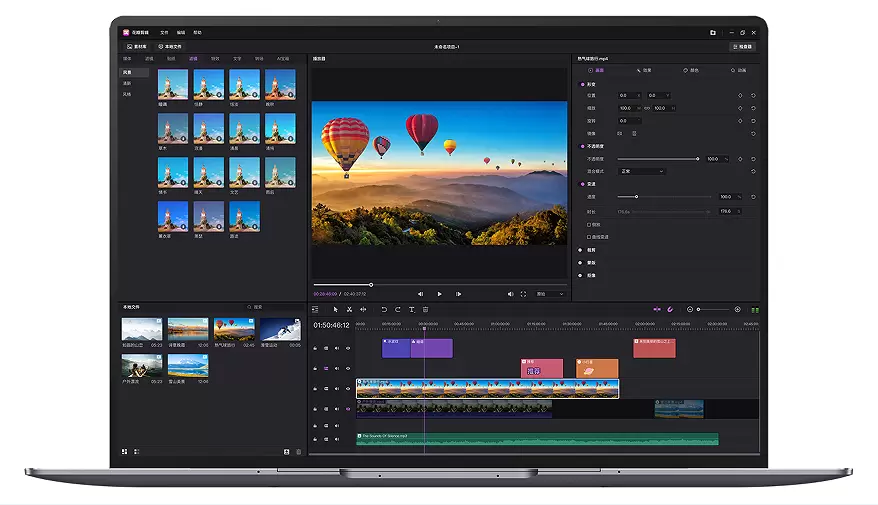Click the redo arrow in timeline toolbar
The image size is (878, 505).
pyautogui.click(x=397, y=309)
